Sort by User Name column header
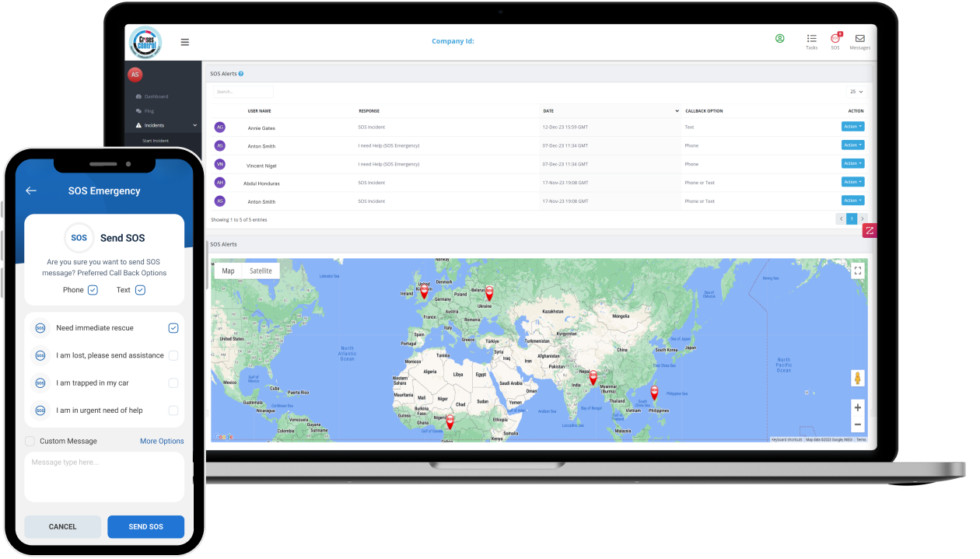980x559 pixels. point(259,111)
